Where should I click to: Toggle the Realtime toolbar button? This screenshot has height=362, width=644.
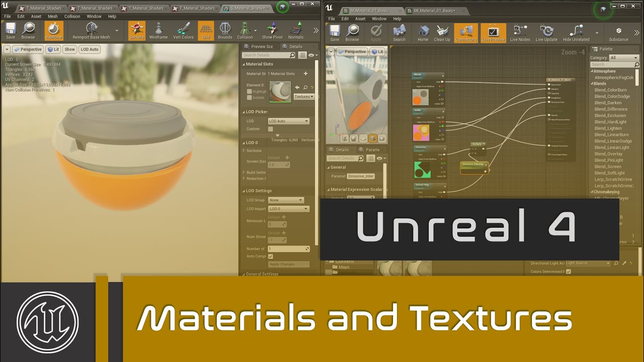53,31
